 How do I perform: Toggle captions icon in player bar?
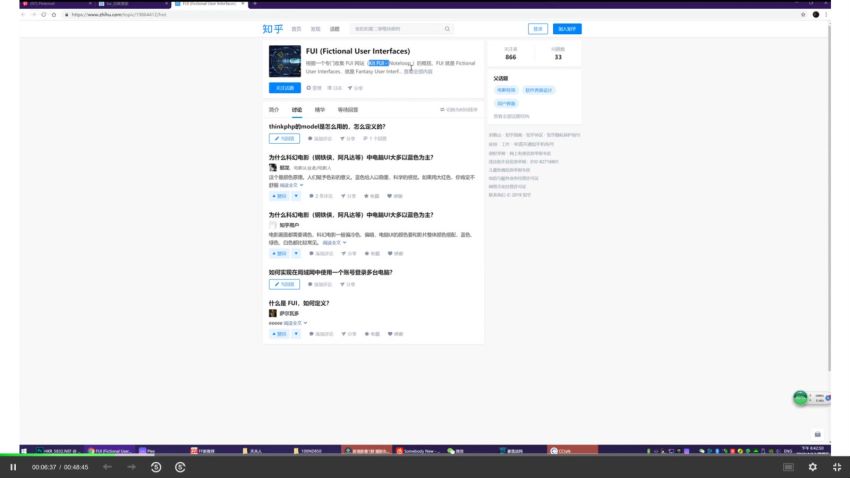coord(788,467)
